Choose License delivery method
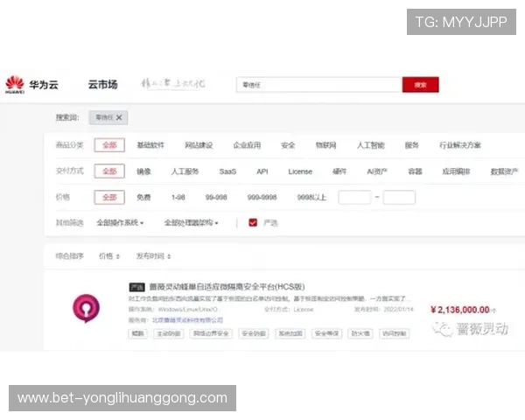This screenshot has width=525, height=420. (x=300, y=171)
